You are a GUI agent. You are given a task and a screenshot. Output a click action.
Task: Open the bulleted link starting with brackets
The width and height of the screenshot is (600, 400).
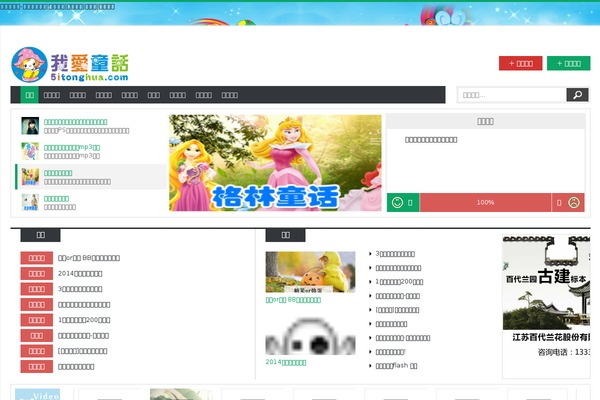[397, 310]
